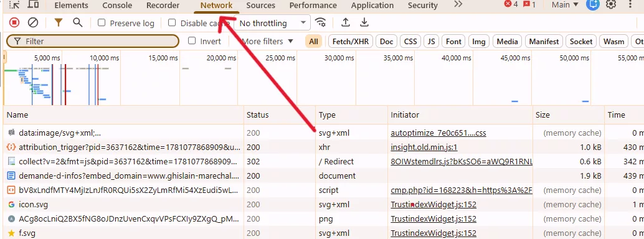Open 8OIWstemdlrs.js initiator link
Image resolution: width=644 pixels, height=239 pixels.
pos(462,161)
